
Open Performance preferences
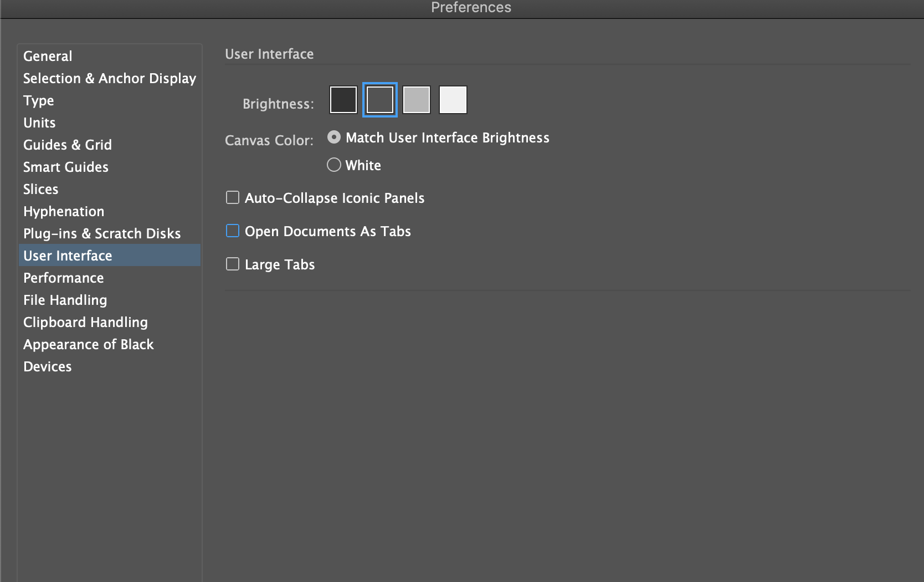(63, 278)
